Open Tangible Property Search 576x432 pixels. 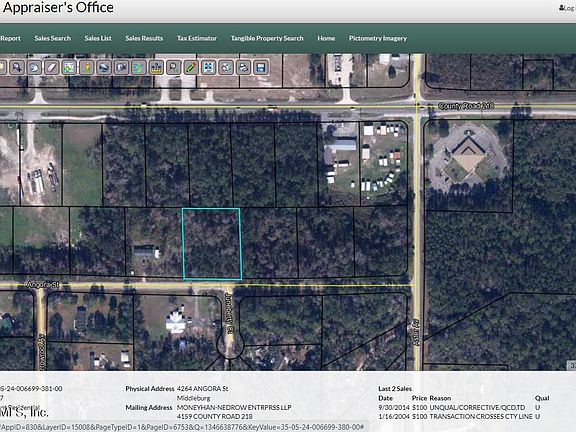coord(267,38)
